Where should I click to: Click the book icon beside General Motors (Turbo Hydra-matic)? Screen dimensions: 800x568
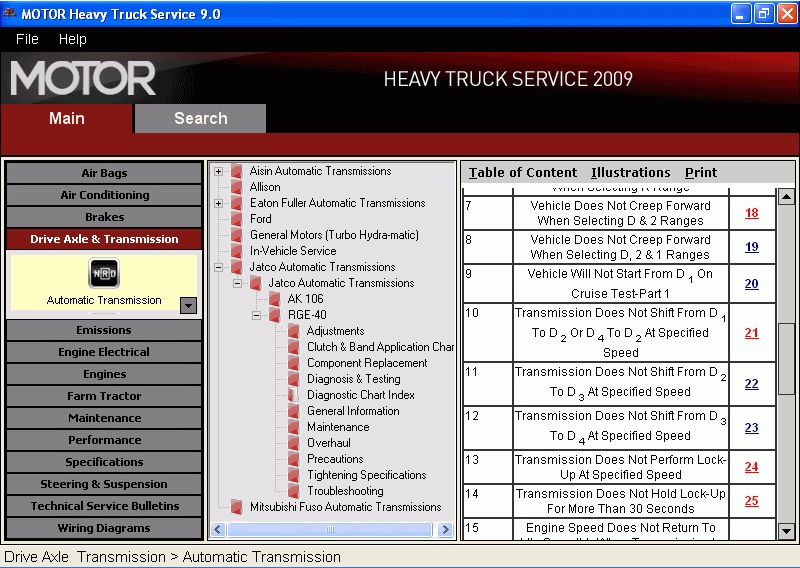(236, 235)
